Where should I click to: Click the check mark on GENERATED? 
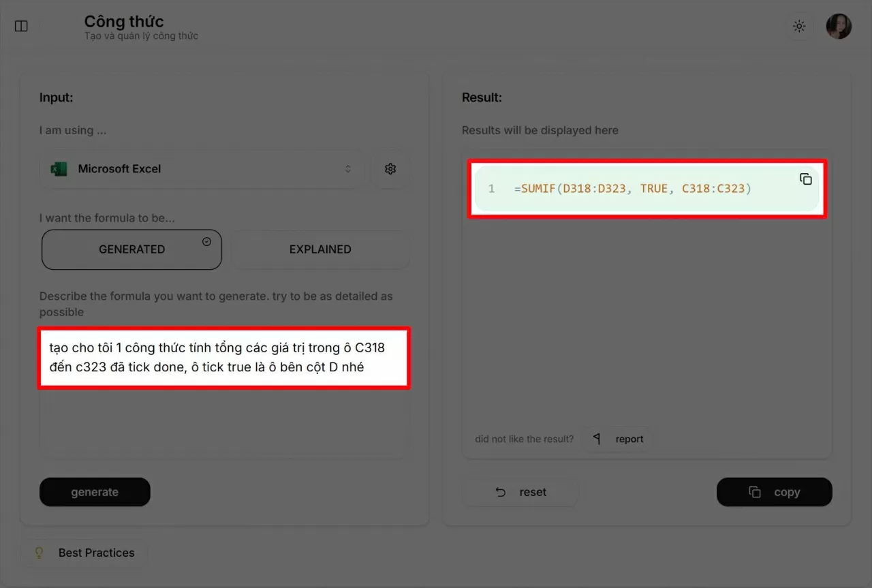(207, 242)
